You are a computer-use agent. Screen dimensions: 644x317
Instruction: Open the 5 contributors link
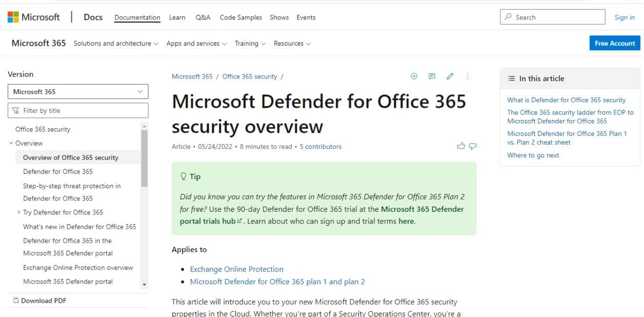point(320,147)
